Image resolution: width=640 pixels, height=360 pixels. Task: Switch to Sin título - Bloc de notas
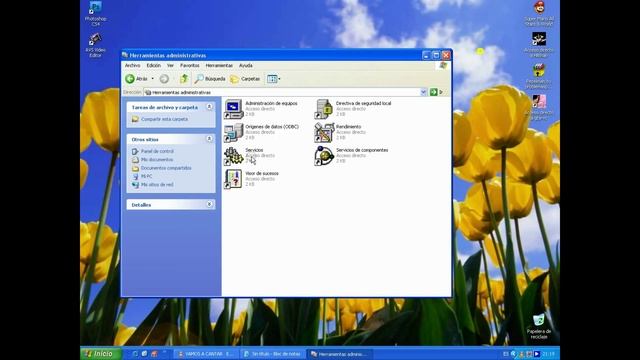click(273, 354)
